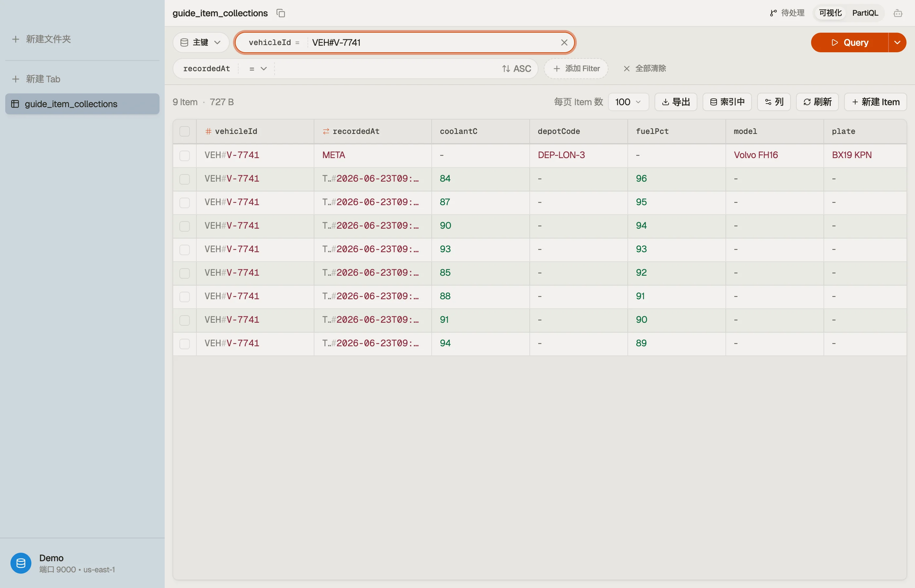
Task: Check the META row checkbox
Action: tap(184, 155)
